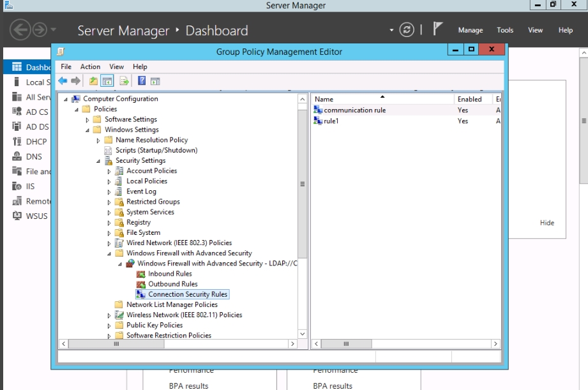Image resolution: width=588 pixels, height=390 pixels.
Task: Click the WSUS icon in the Server Manager sidebar
Action: pos(17,216)
